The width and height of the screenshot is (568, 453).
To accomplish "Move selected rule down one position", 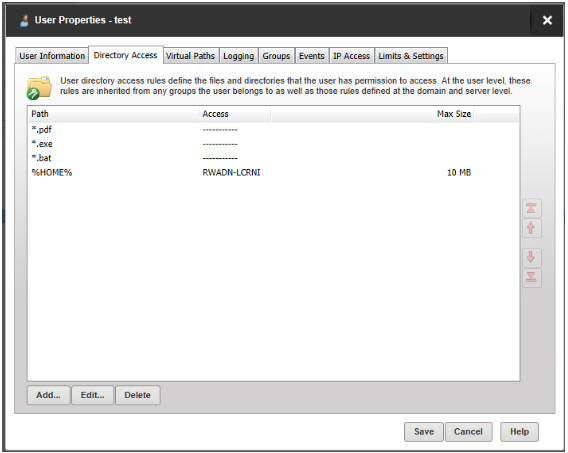I will (x=531, y=258).
